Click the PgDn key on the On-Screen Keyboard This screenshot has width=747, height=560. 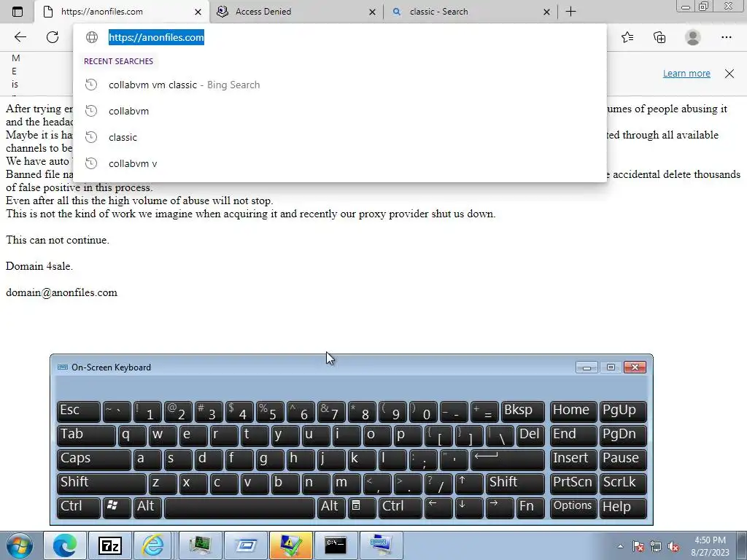tap(623, 435)
